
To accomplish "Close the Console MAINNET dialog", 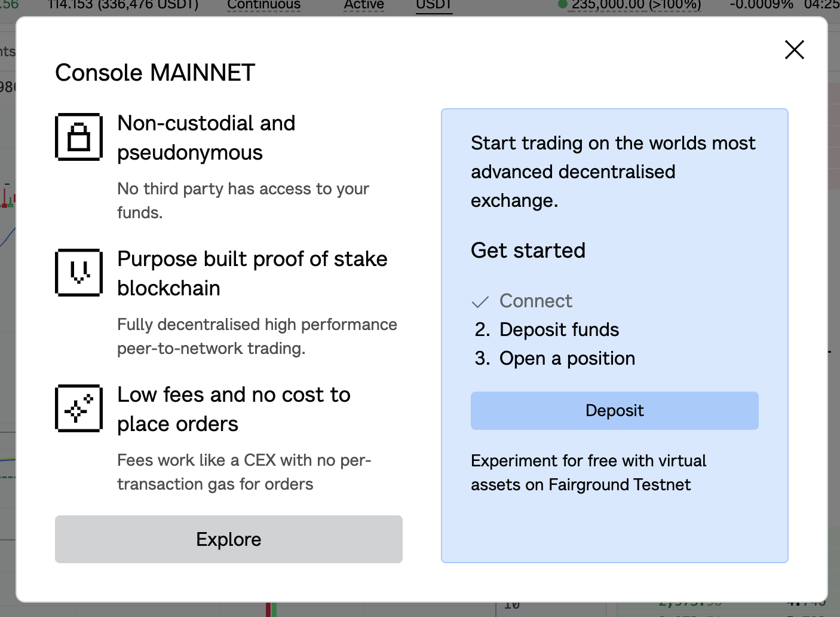I will [794, 50].
